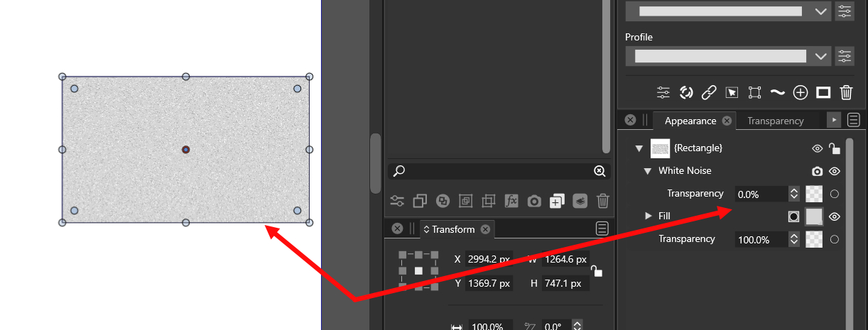868x330 pixels.
Task: Click the Transform panel menu icon
Action: (602, 229)
